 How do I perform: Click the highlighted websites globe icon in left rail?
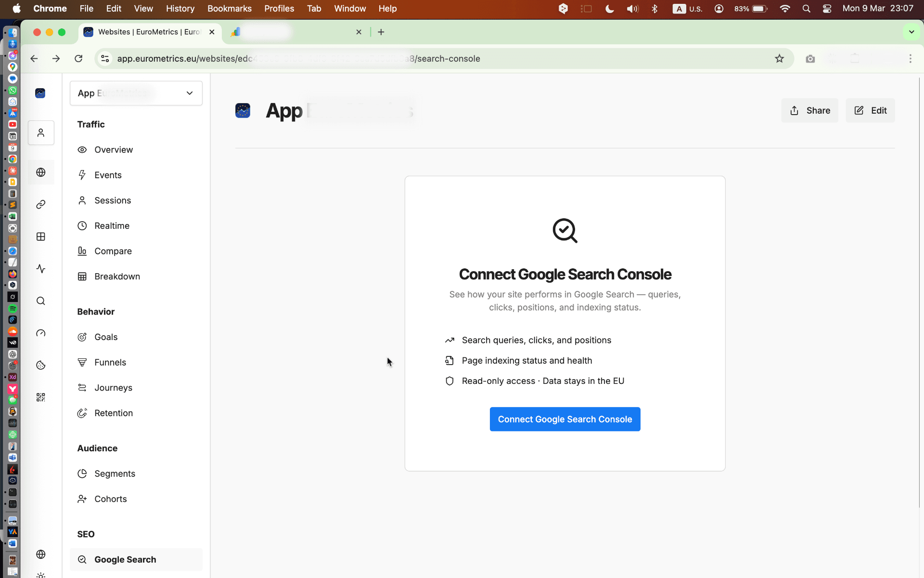pos(41,172)
